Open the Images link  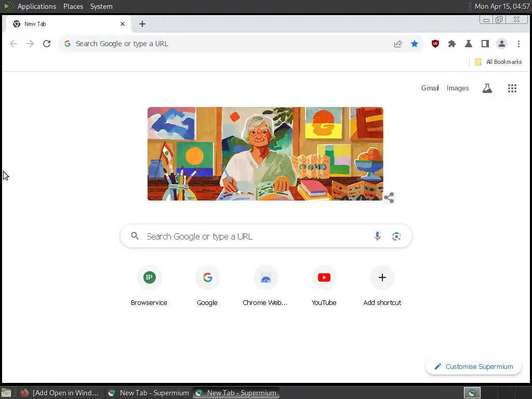[x=458, y=88]
